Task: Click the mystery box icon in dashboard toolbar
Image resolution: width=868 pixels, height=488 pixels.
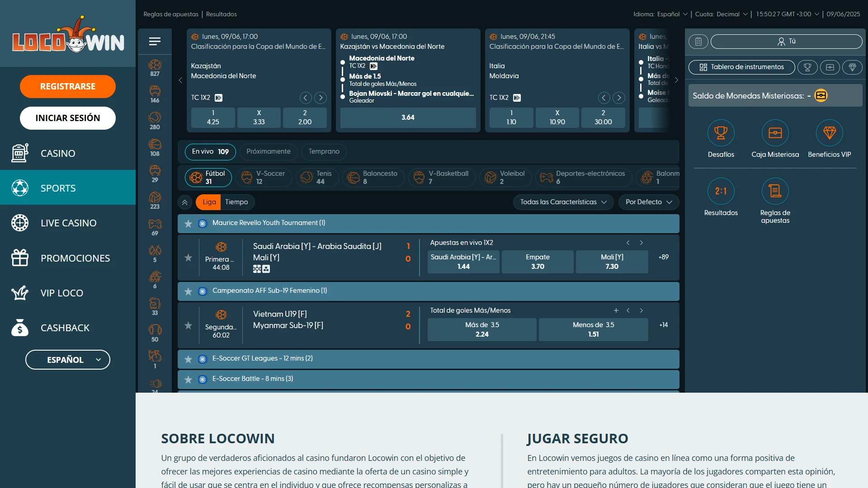Action: [x=830, y=67]
